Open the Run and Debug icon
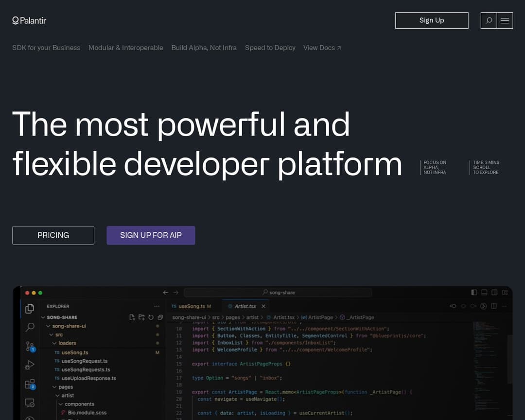The height and width of the screenshot is (420, 525). 30,365
